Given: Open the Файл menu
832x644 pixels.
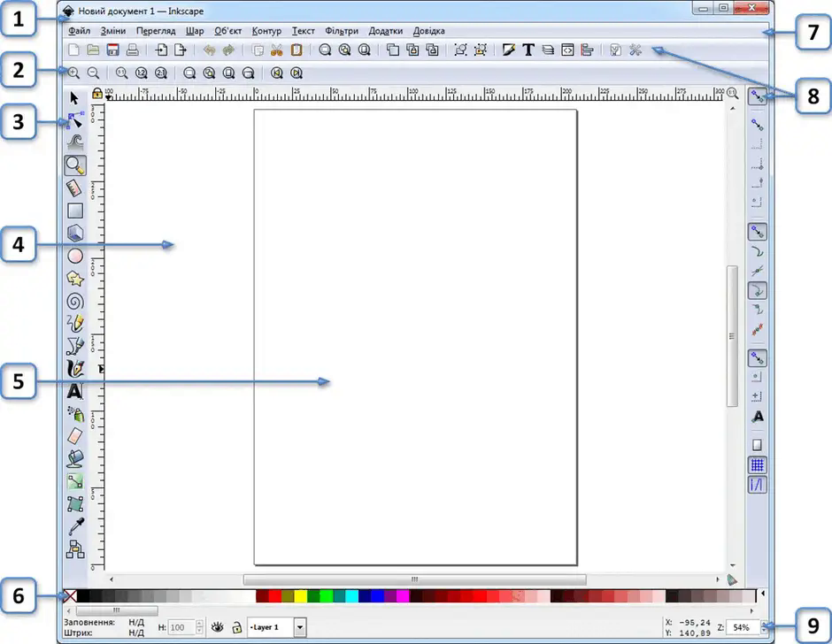Looking at the screenshot, I should coord(79,31).
